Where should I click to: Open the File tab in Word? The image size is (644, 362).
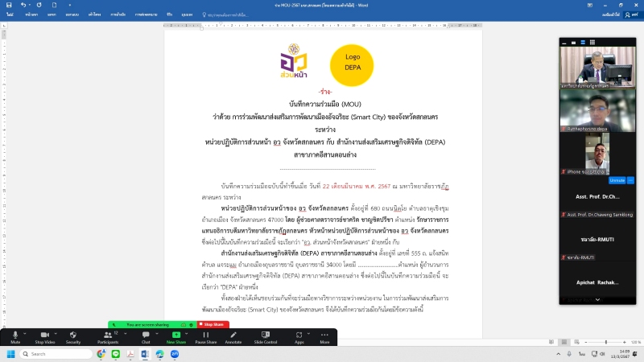(8, 14)
